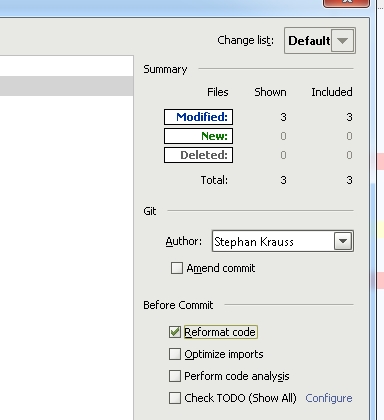Click the Modified files label
The height and width of the screenshot is (420, 384).
198,117
